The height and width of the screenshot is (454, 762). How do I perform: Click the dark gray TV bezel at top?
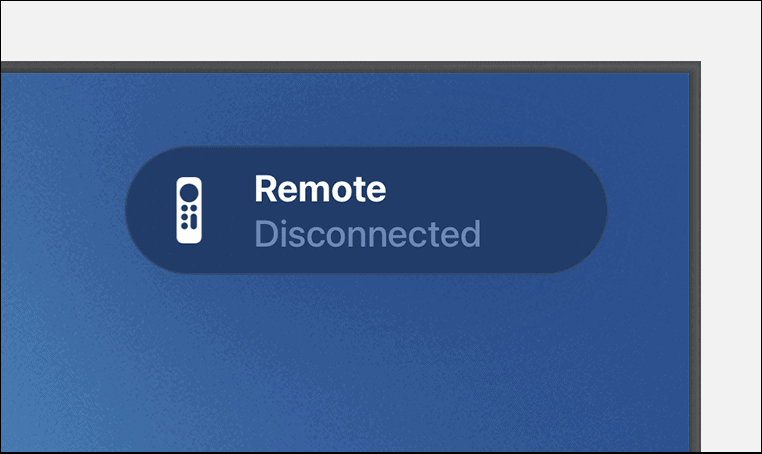350,67
